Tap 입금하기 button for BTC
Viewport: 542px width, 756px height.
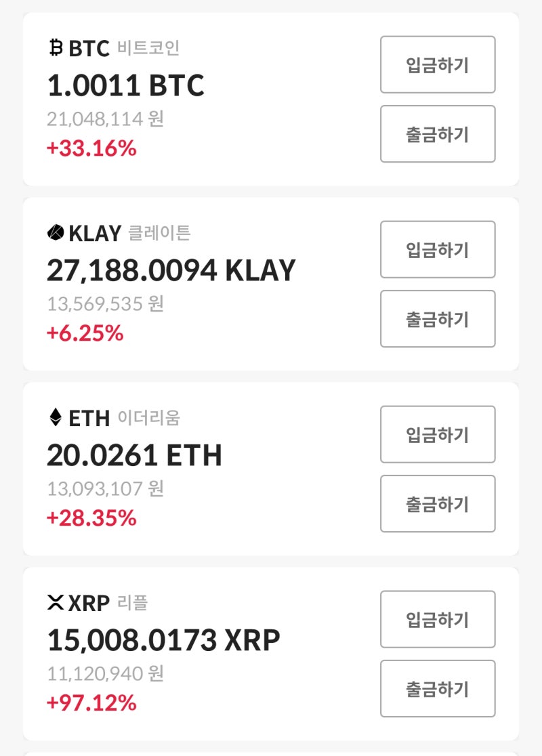click(438, 64)
